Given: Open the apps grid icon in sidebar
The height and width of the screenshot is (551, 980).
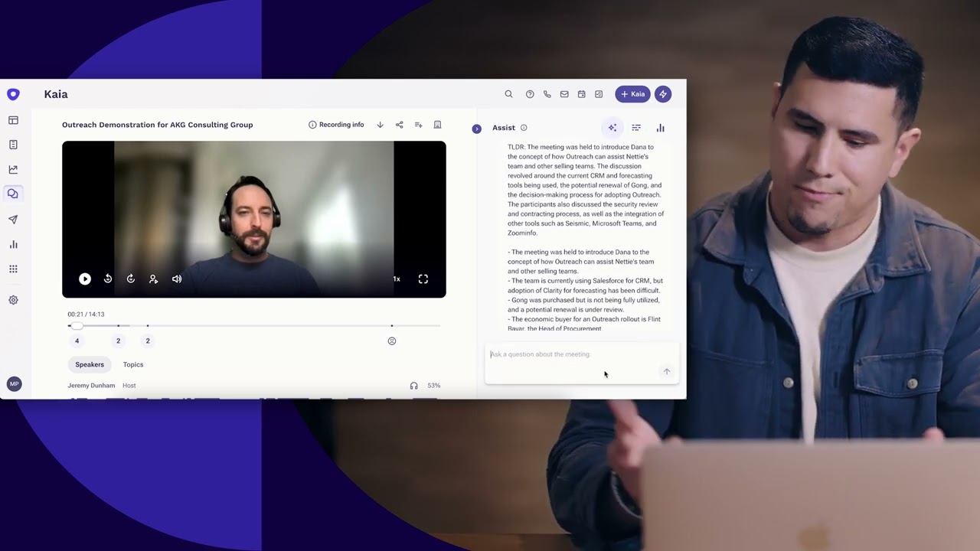Looking at the screenshot, I should (x=13, y=269).
